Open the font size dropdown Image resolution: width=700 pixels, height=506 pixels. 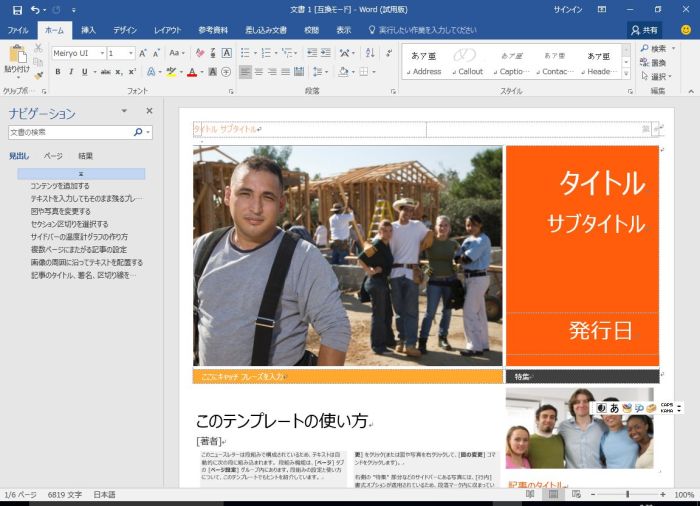(x=131, y=53)
